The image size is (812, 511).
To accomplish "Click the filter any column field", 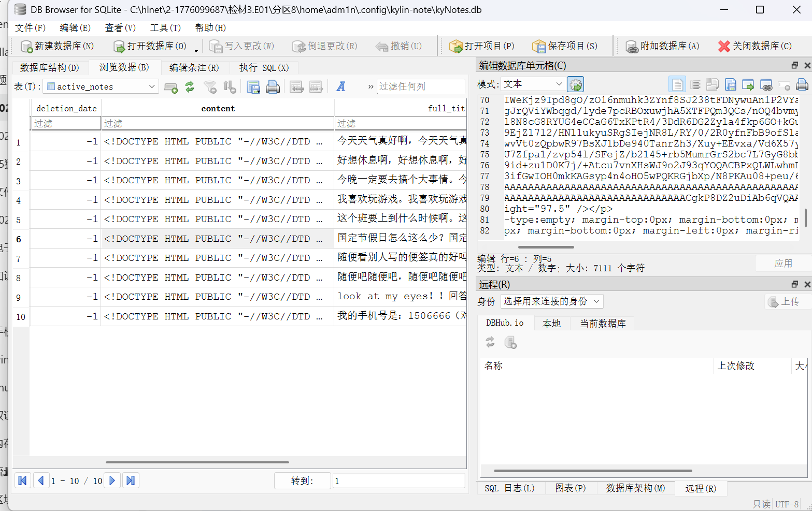I will coord(420,86).
